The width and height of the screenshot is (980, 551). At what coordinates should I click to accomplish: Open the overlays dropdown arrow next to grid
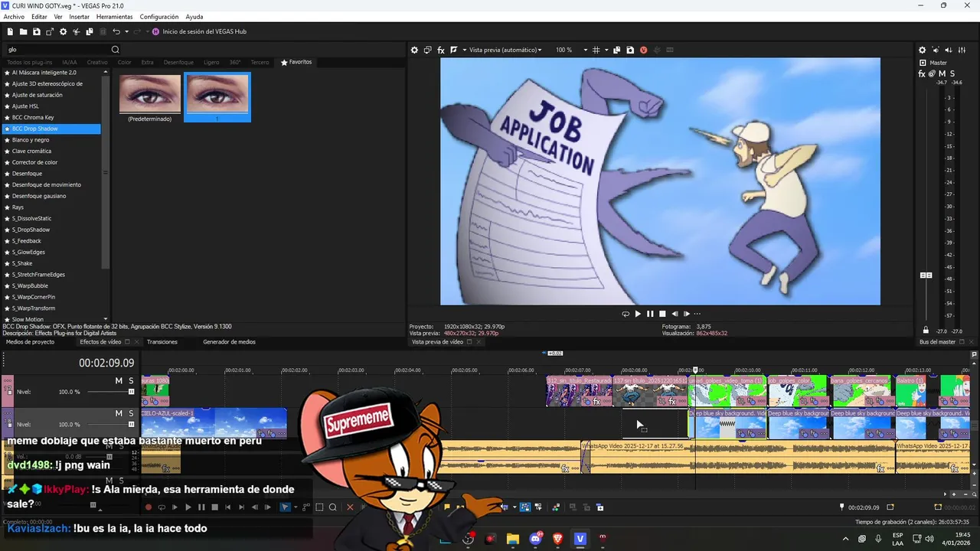(x=606, y=50)
